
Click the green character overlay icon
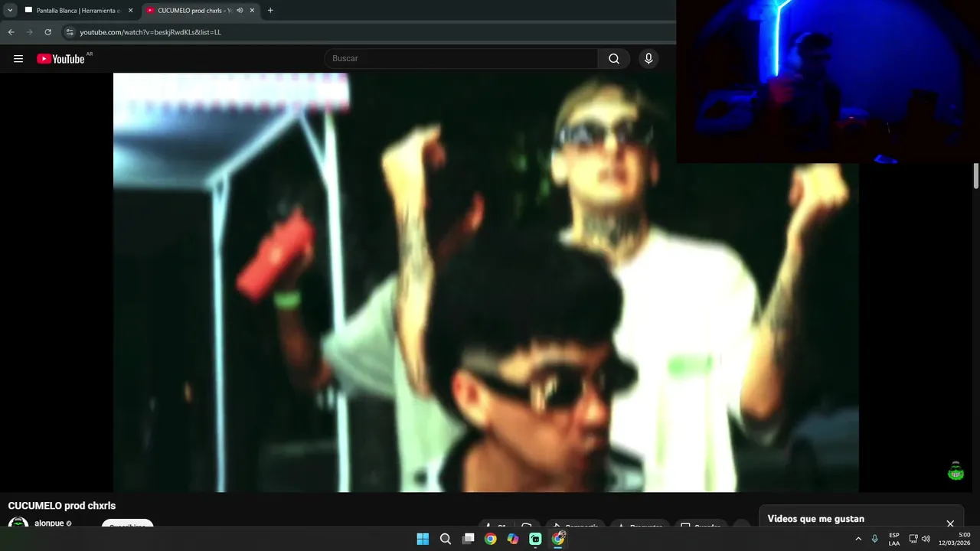click(x=955, y=471)
